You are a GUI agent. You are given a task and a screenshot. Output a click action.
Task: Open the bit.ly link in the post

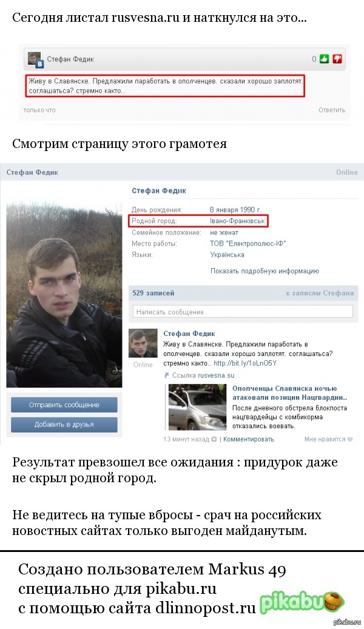(x=245, y=363)
